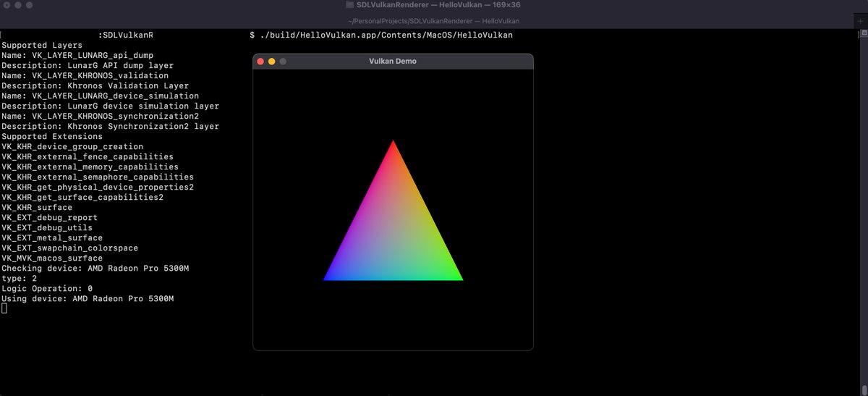Click the 'Logic Operation: 0' output line
The width and height of the screenshot is (868, 396).
(x=47, y=288)
